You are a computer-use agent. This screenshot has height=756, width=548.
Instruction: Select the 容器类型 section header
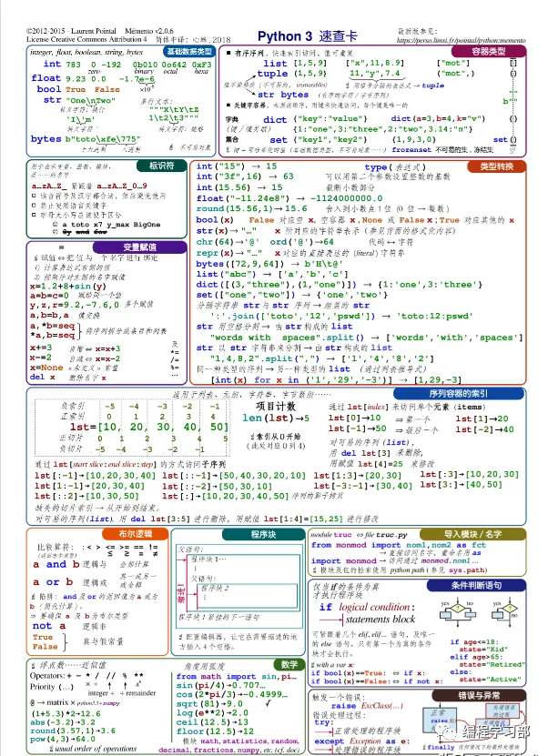489,51
